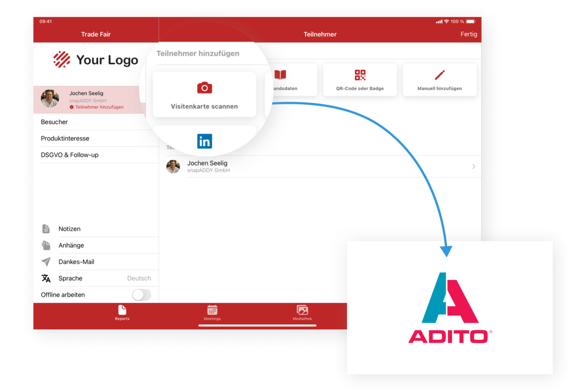Viewport: 587px width, 392px height.
Task: Open the Anhänge attachments icon
Action: coord(46,245)
